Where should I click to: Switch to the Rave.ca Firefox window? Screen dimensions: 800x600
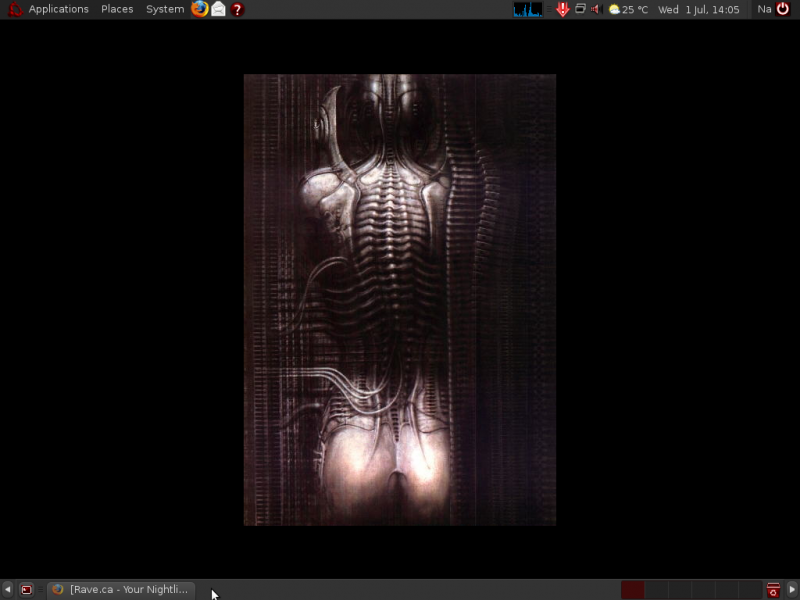click(121, 590)
